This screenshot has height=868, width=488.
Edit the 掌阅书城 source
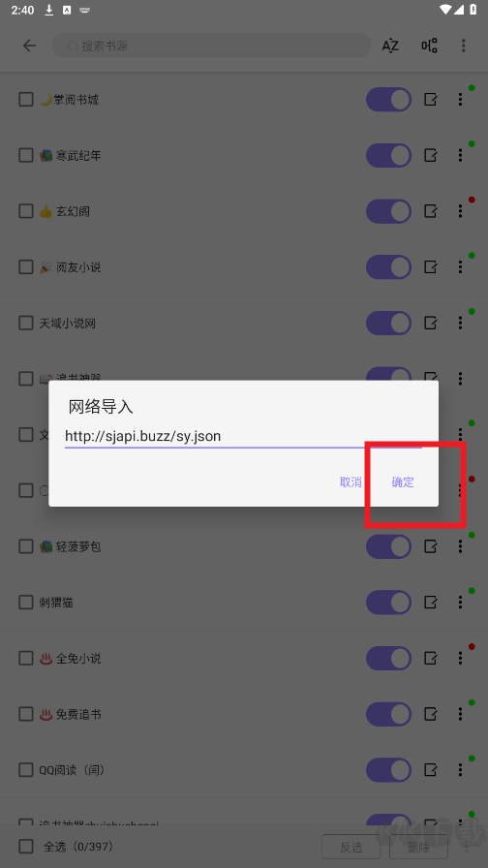coord(431,100)
